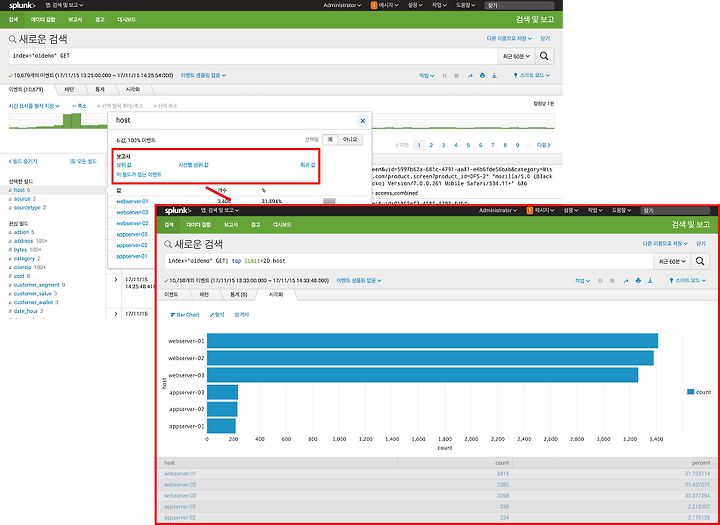Click 이 필드가 있는 이벤트 link

[x=139, y=175]
